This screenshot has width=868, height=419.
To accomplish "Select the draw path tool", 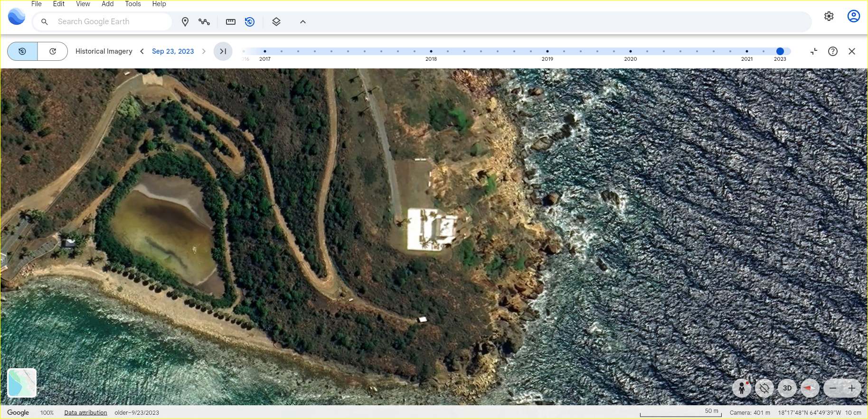I will (x=204, y=21).
